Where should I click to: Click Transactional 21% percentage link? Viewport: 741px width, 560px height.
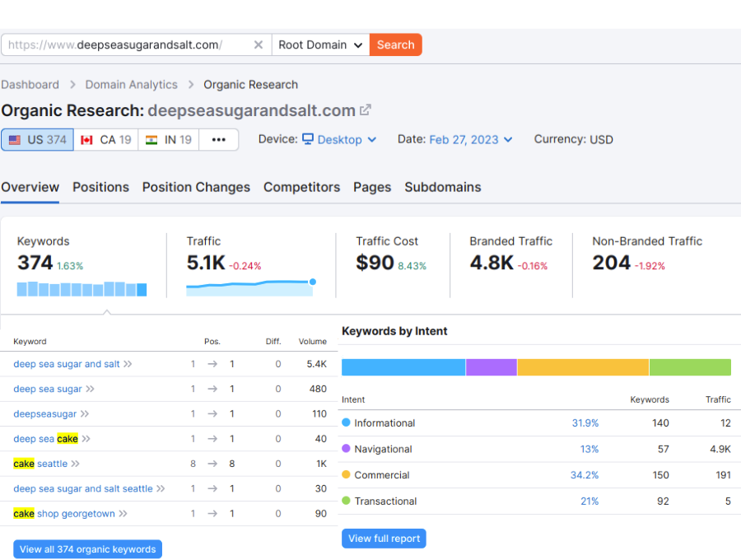point(590,501)
